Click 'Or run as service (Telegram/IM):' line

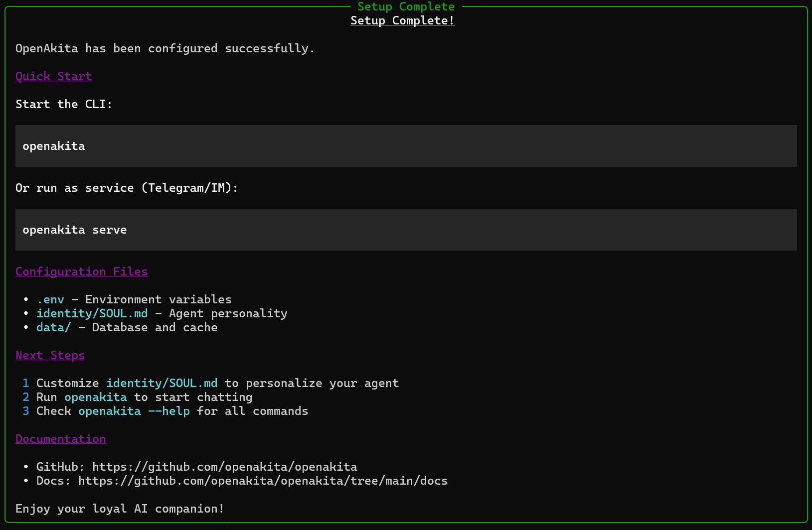(x=127, y=188)
